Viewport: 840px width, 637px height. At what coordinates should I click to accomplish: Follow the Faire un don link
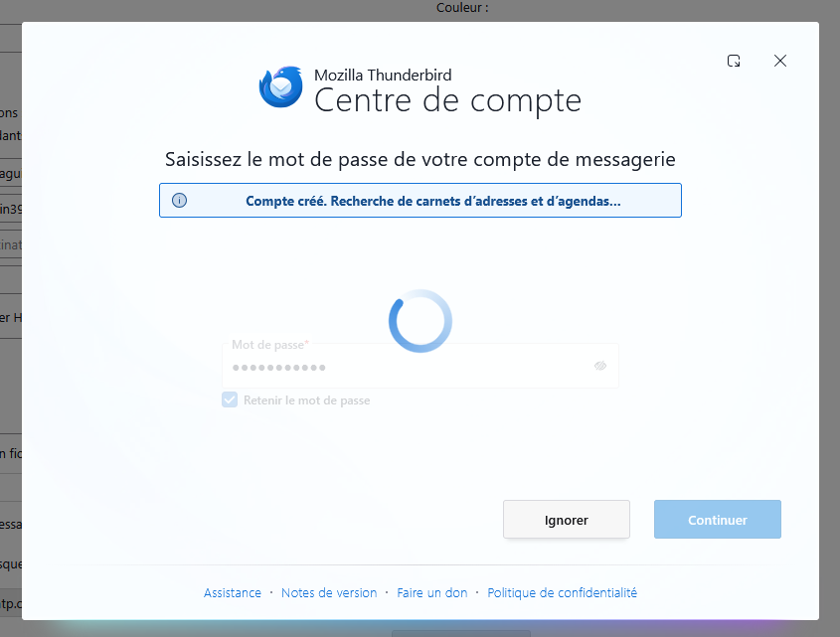(x=431, y=592)
